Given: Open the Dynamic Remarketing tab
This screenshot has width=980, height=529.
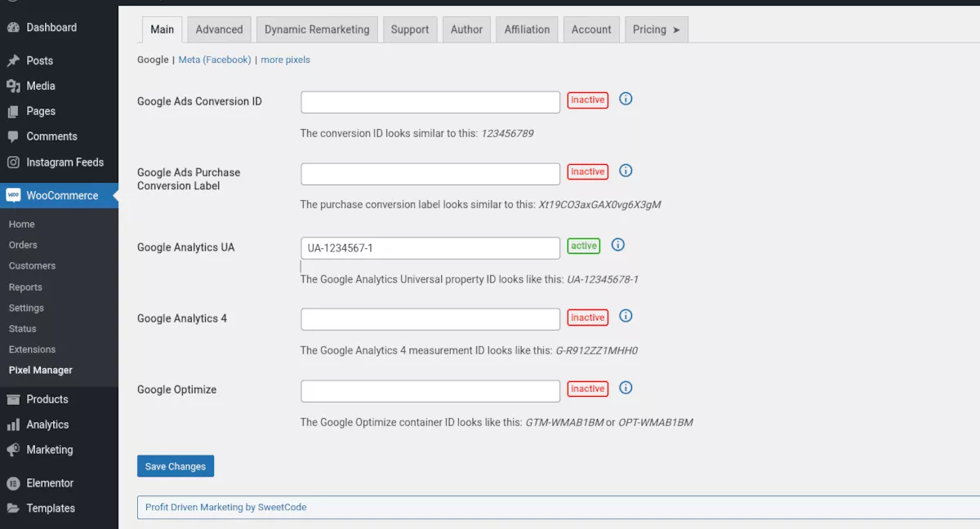Looking at the screenshot, I should point(317,29).
